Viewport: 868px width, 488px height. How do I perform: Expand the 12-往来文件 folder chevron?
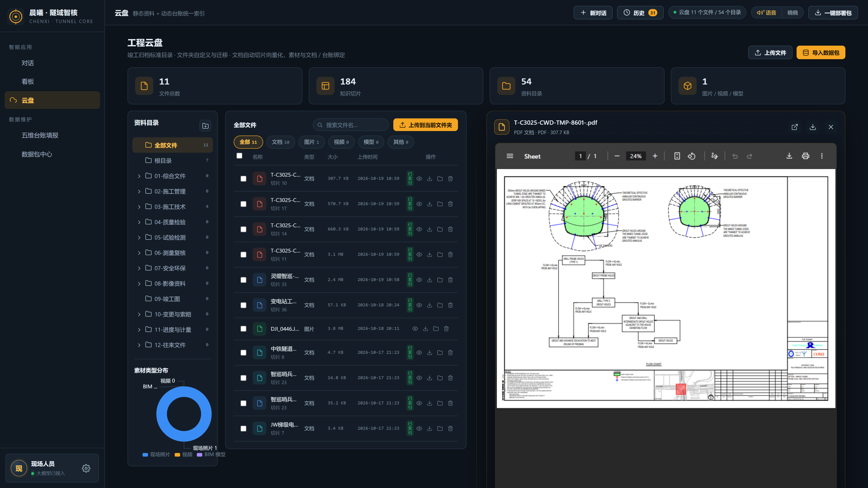click(139, 345)
